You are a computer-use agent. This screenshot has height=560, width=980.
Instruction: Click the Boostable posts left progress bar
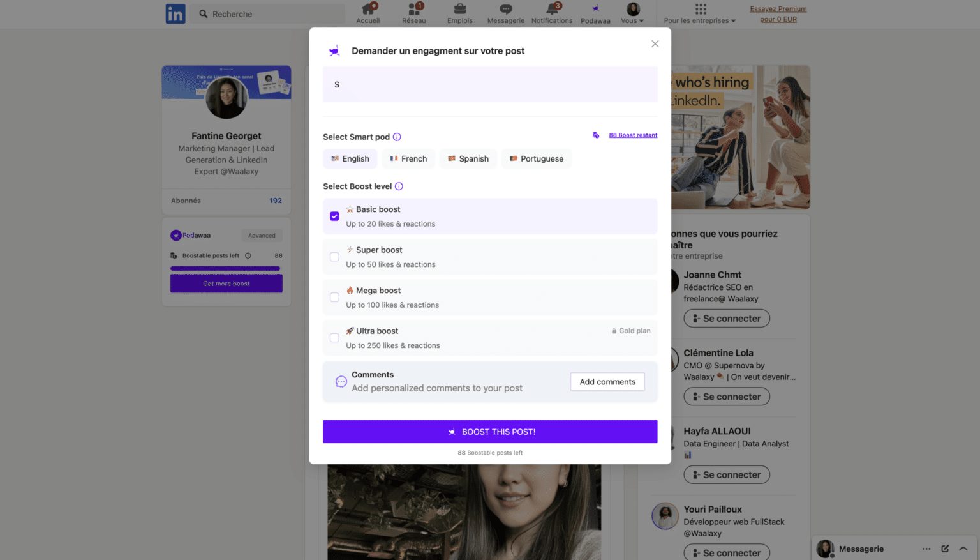[x=225, y=268]
